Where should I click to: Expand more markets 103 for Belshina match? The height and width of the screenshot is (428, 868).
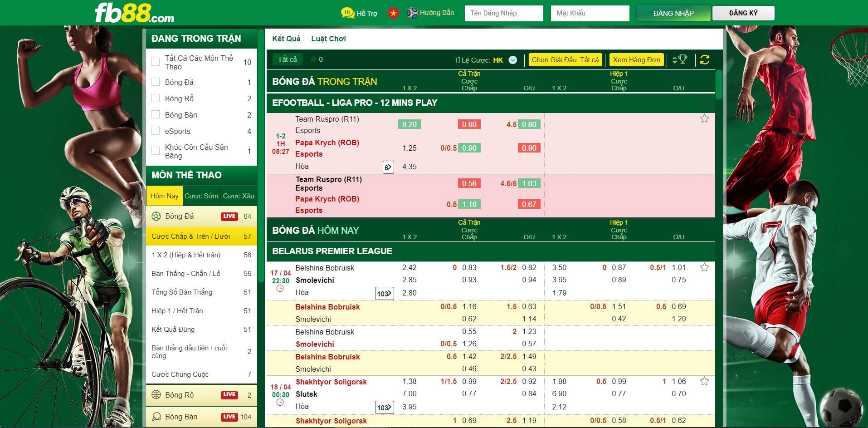click(385, 294)
